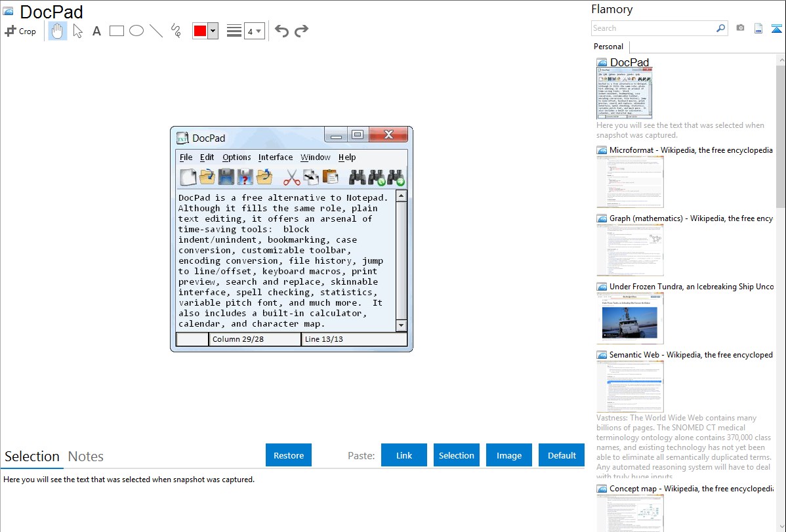Open Help menu in DocPad snapshot
The height and width of the screenshot is (532, 786).
[347, 157]
